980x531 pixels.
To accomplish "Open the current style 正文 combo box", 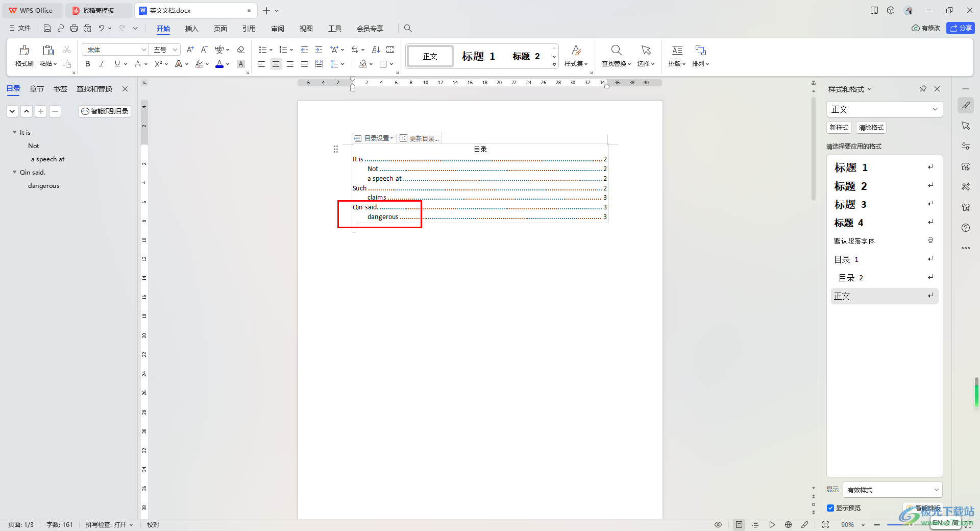I will point(884,109).
